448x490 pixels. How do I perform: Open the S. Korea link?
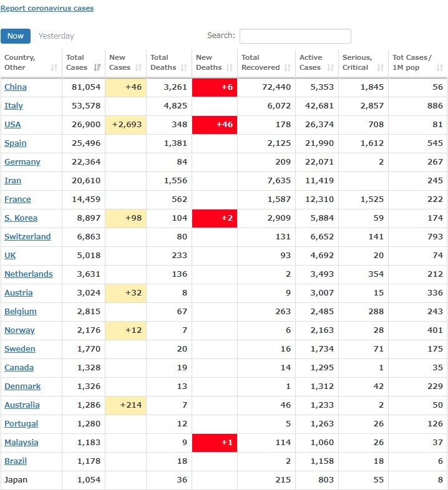click(21, 218)
